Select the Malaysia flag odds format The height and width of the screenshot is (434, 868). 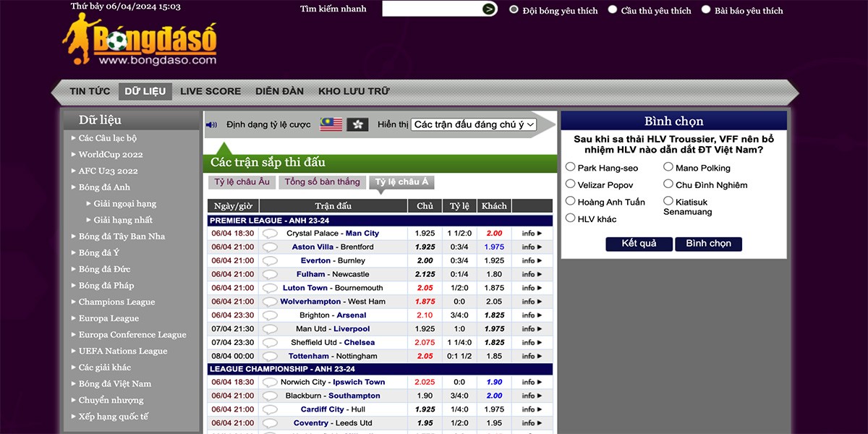pos(331,124)
